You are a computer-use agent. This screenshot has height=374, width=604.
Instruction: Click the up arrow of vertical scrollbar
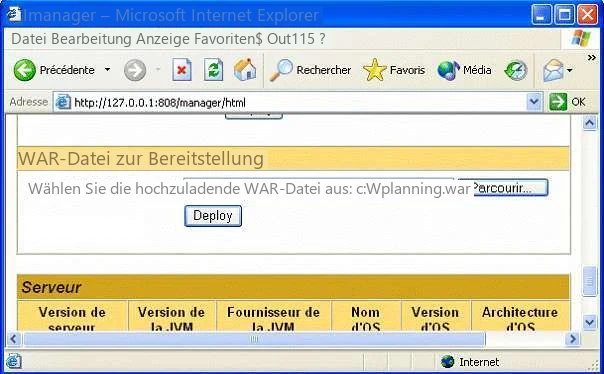point(589,124)
